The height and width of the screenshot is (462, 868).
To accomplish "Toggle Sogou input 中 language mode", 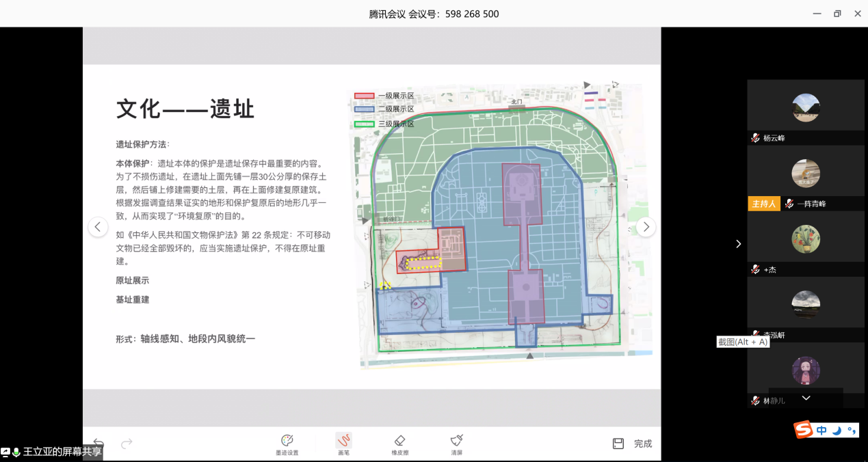I will [821, 430].
